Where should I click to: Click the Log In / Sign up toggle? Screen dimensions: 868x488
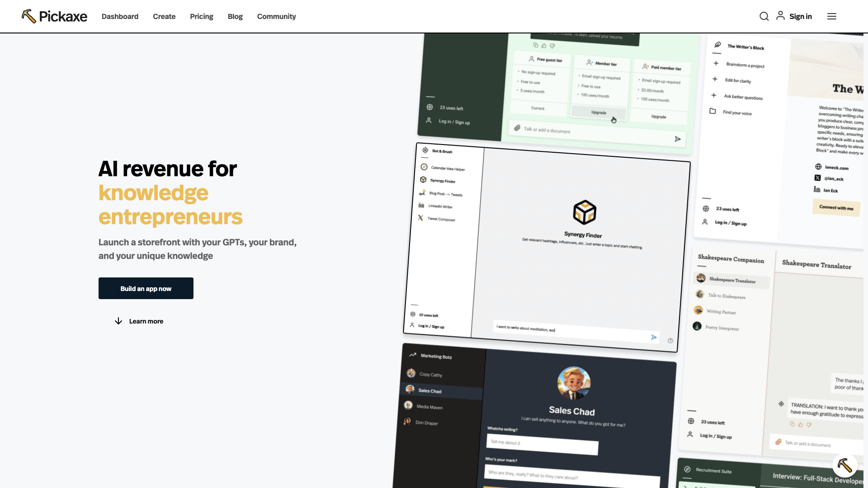tap(430, 326)
